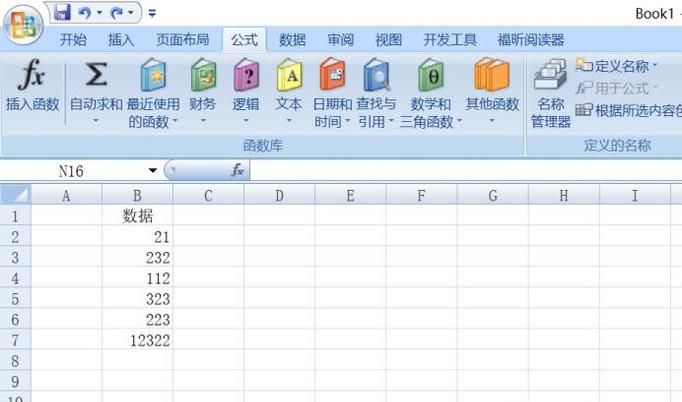The width and height of the screenshot is (682, 402).
Task: Click the greyed 用于公式 button
Action: click(617, 88)
